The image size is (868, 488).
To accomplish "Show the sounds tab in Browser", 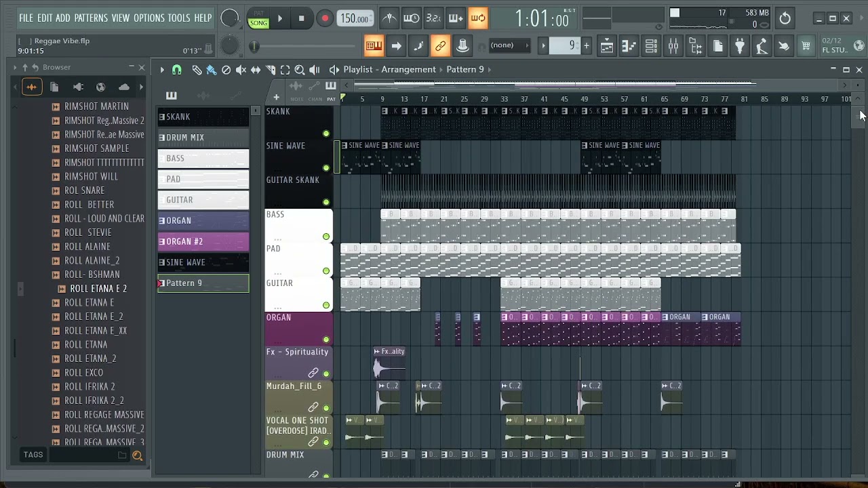I will click(31, 87).
